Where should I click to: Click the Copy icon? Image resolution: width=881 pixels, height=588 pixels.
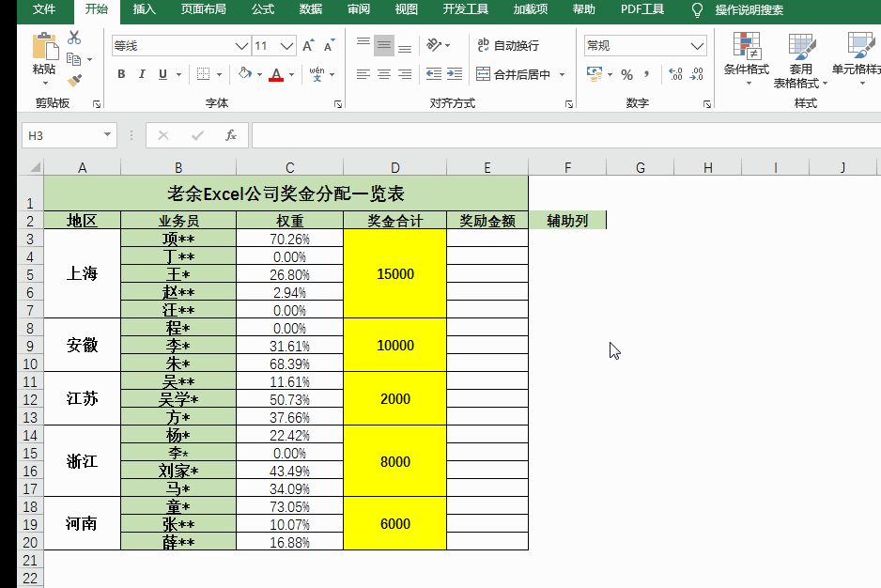(x=73, y=59)
